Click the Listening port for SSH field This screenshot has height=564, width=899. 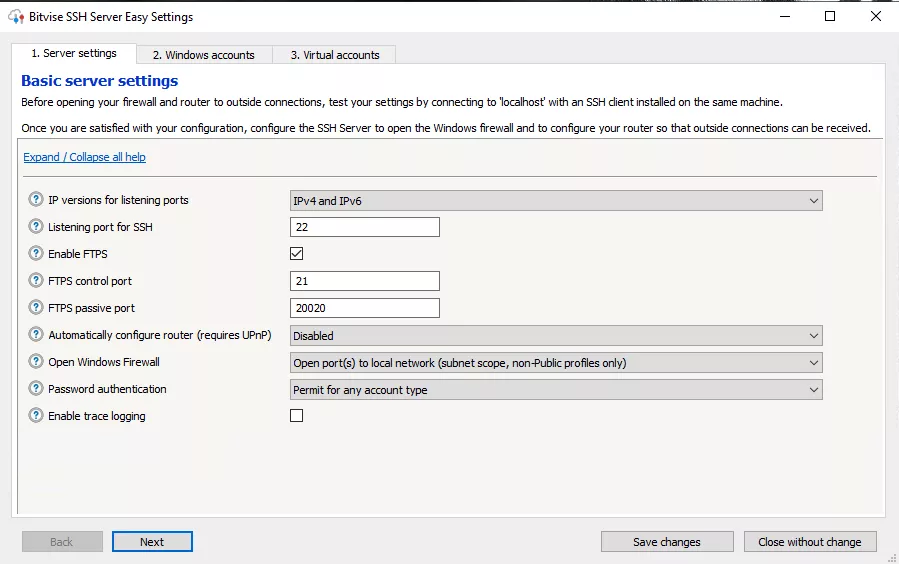tap(365, 227)
